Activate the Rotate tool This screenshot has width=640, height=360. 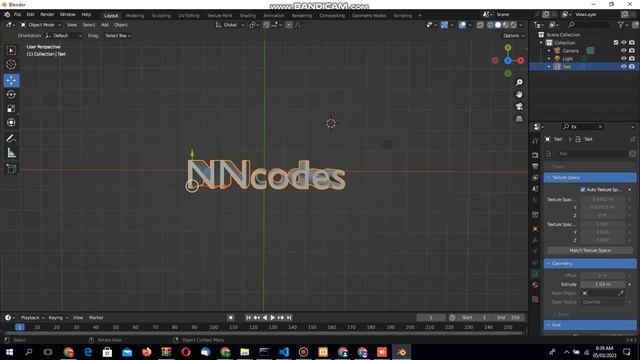click(x=11, y=94)
